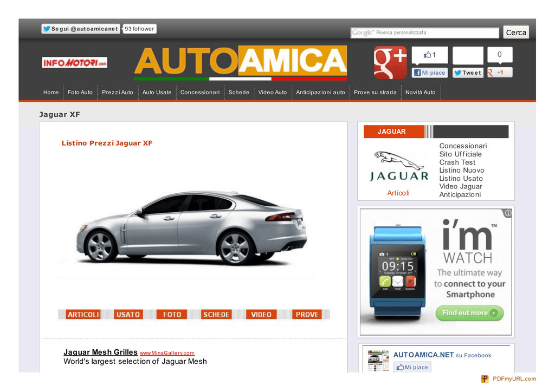Focus the Google custom search field

425,32
